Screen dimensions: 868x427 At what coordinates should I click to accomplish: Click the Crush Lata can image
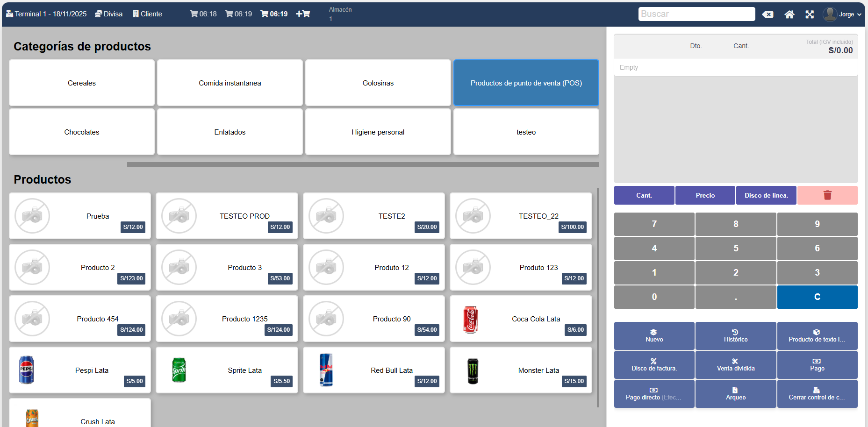point(32,418)
